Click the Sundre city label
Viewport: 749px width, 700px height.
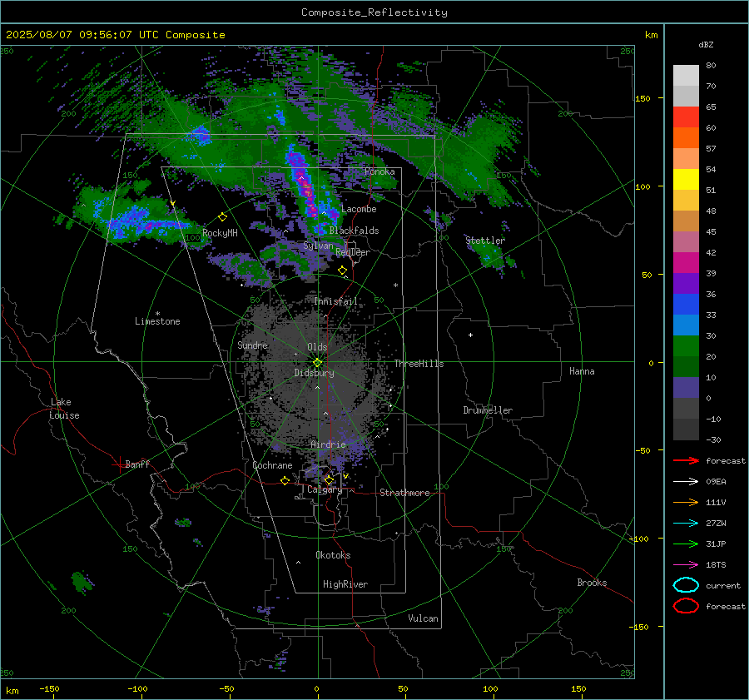coord(252,345)
